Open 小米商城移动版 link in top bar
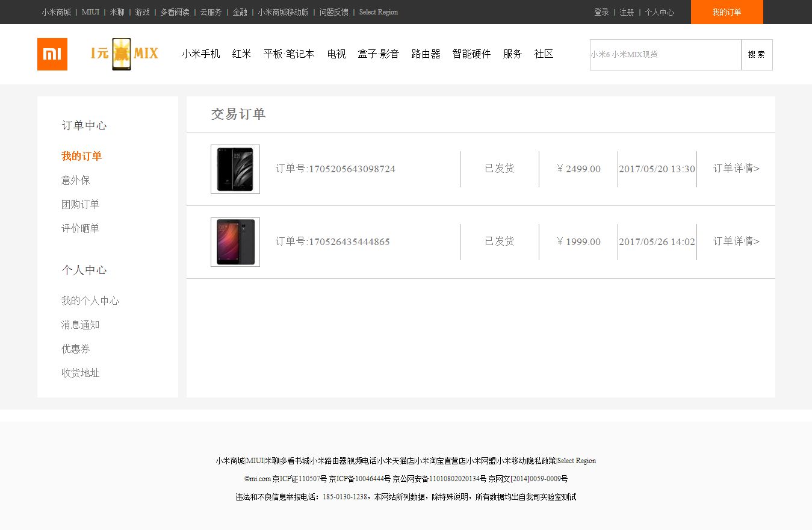The width and height of the screenshot is (812, 530). [283, 12]
